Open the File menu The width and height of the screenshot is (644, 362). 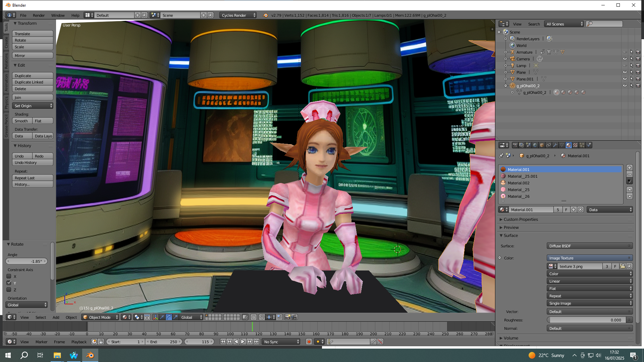[x=23, y=15]
